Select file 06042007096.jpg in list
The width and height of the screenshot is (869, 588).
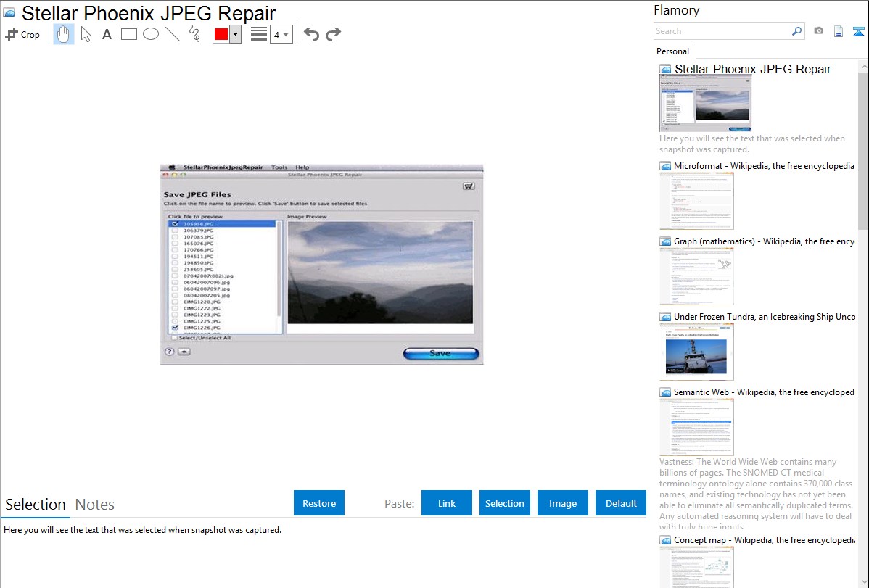click(x=206, y=283)
